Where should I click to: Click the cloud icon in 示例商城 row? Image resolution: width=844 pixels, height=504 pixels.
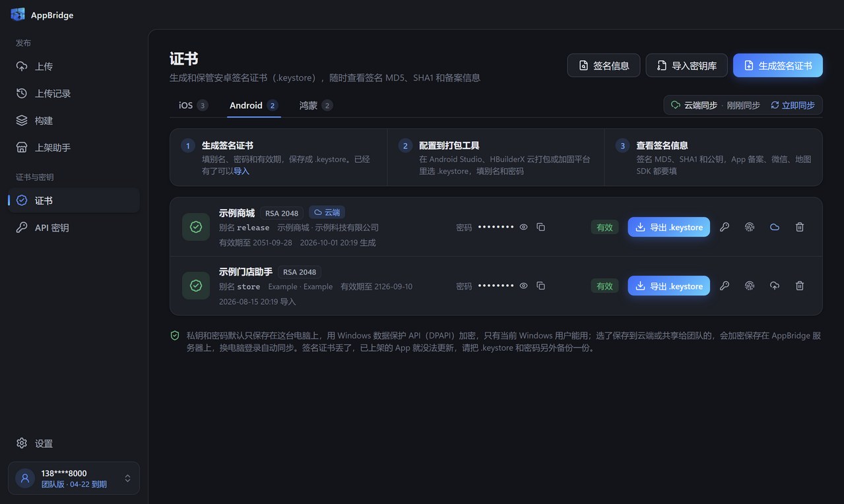[x=775, y=227]
